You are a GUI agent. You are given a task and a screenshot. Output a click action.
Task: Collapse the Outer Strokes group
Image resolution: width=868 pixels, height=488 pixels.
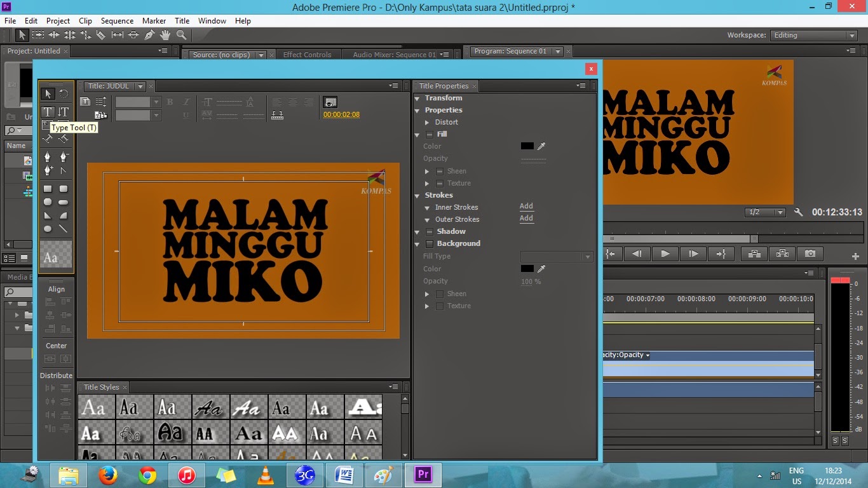coord(428,220)
